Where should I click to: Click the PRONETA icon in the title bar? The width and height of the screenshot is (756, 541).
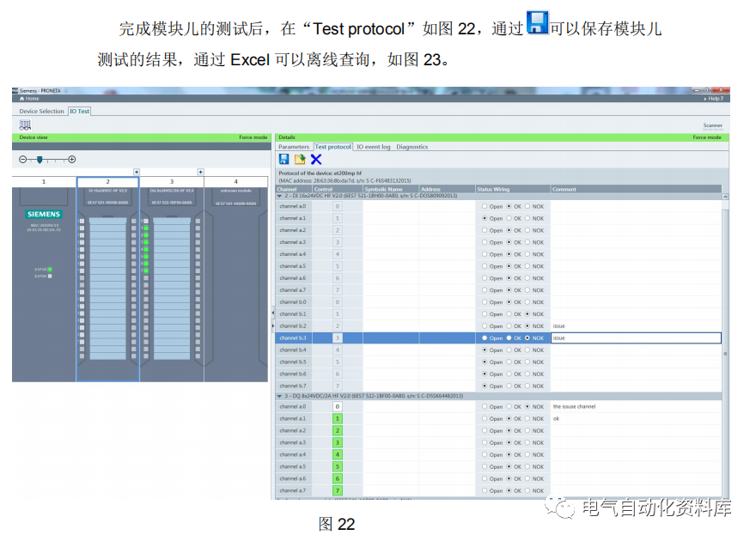[15, 90]
